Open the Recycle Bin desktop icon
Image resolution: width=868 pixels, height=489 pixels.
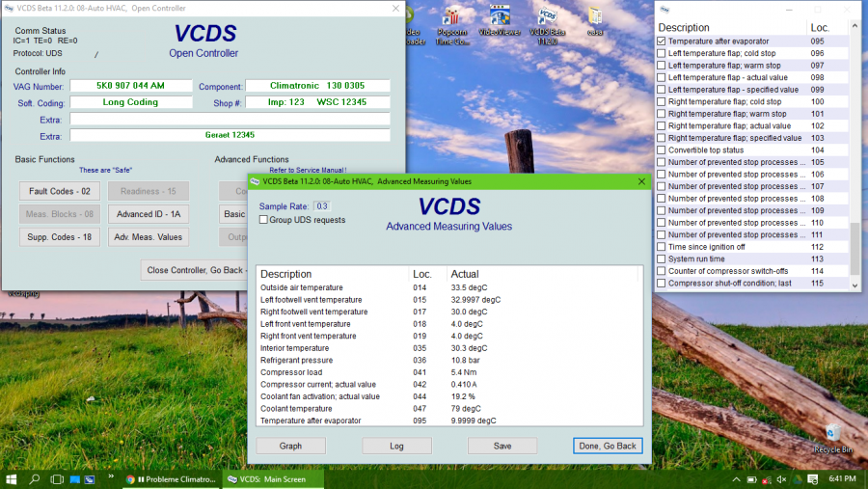[832, 439]
